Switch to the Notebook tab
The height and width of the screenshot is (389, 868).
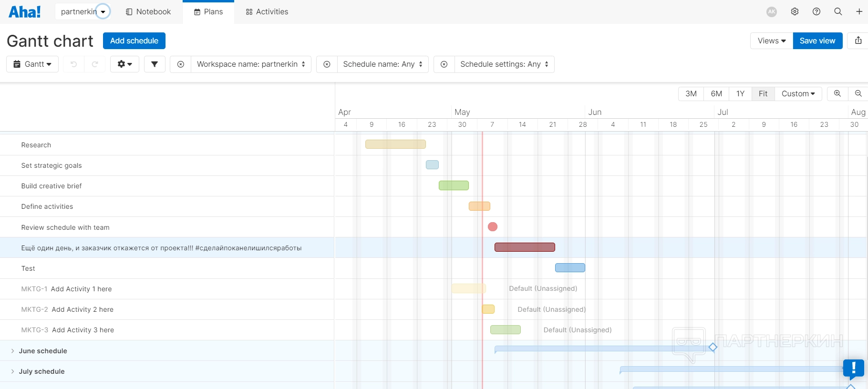point(148,11)
